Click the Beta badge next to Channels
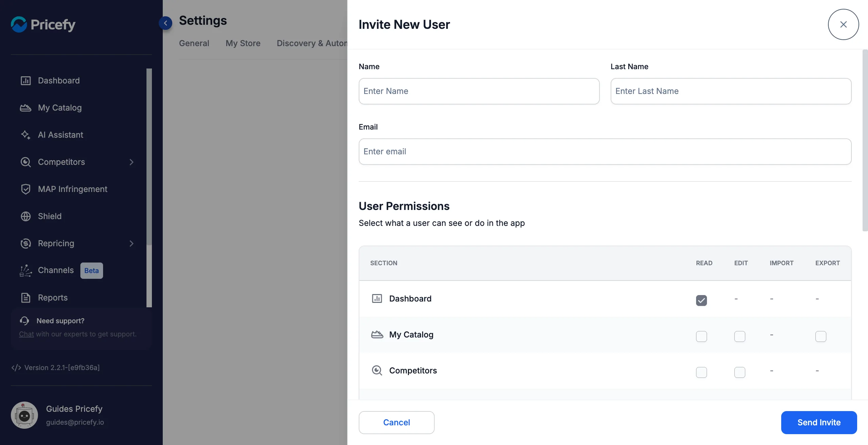The image size is (868, 445). coord(92,271)
